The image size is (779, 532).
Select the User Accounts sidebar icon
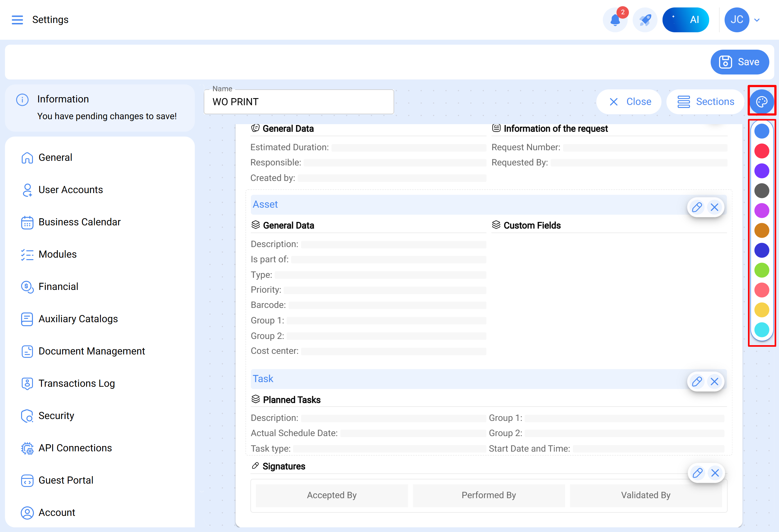point(27,190)
